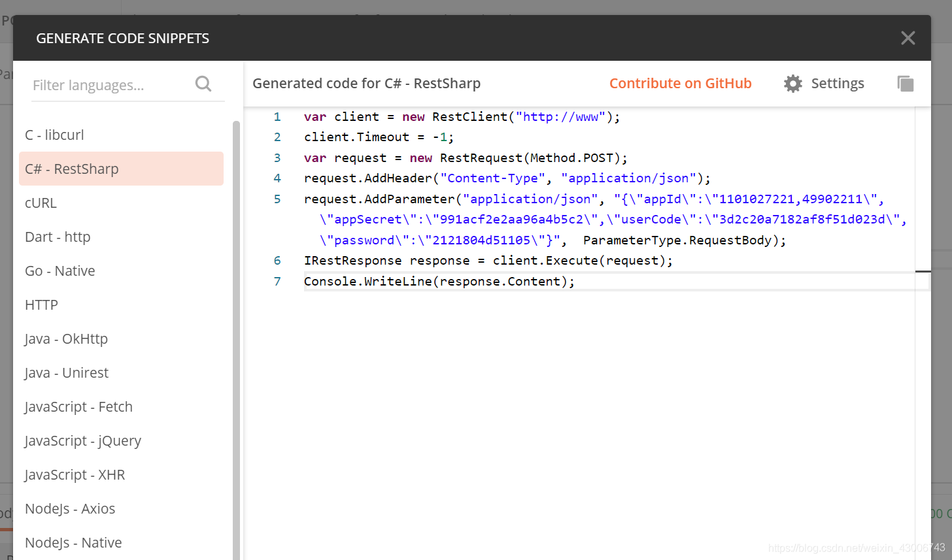Select C - libcurl language
The height and width of the screenshot is (560, 952).
[55, 135]
